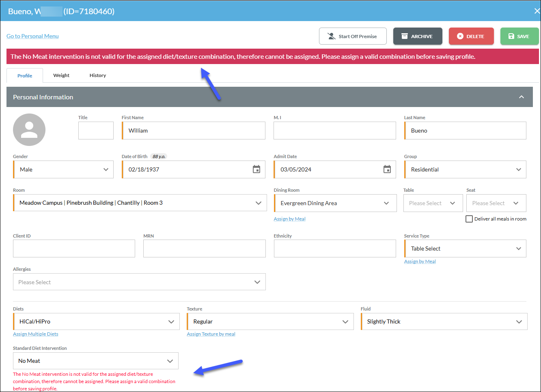Open the History tab
Viewport: 541px width, 392px height.
click(98, 75)
